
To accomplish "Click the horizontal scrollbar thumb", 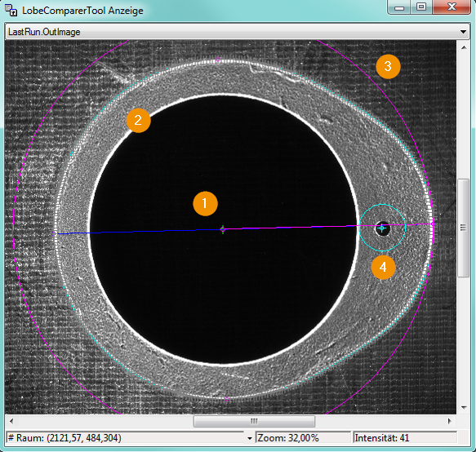I will (254, 421).
